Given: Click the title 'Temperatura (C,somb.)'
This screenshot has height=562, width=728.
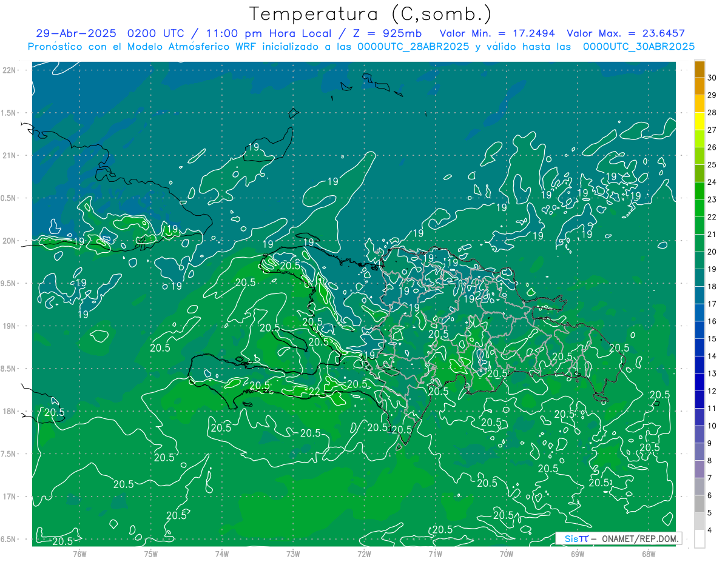Looking at the screenshot, I should pos(370,14).
